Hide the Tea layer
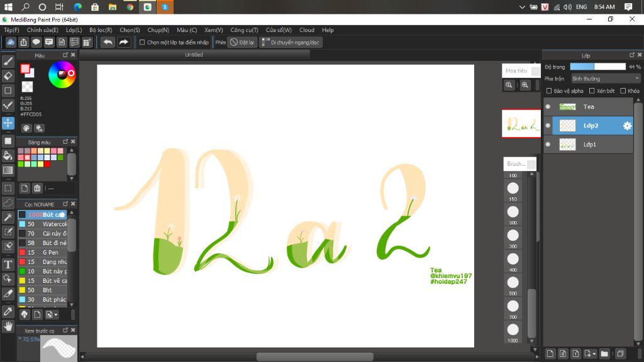 (x=548, y=107)
